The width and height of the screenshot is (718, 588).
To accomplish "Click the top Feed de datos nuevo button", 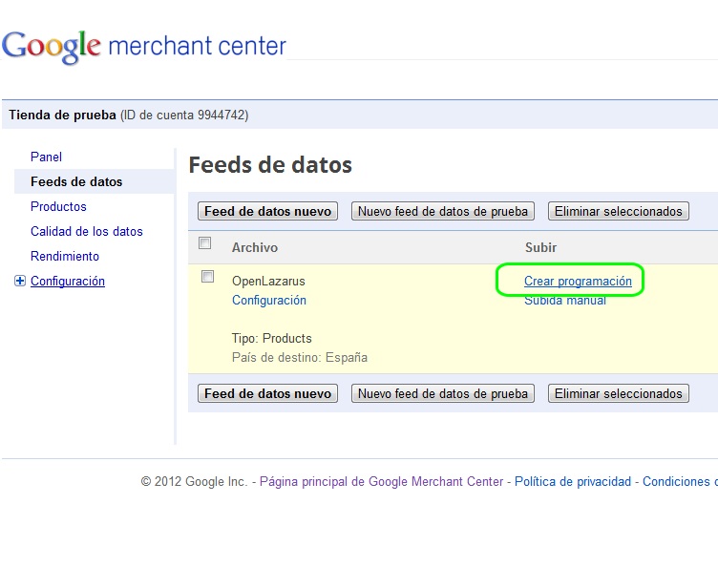I will click(268, 211).
